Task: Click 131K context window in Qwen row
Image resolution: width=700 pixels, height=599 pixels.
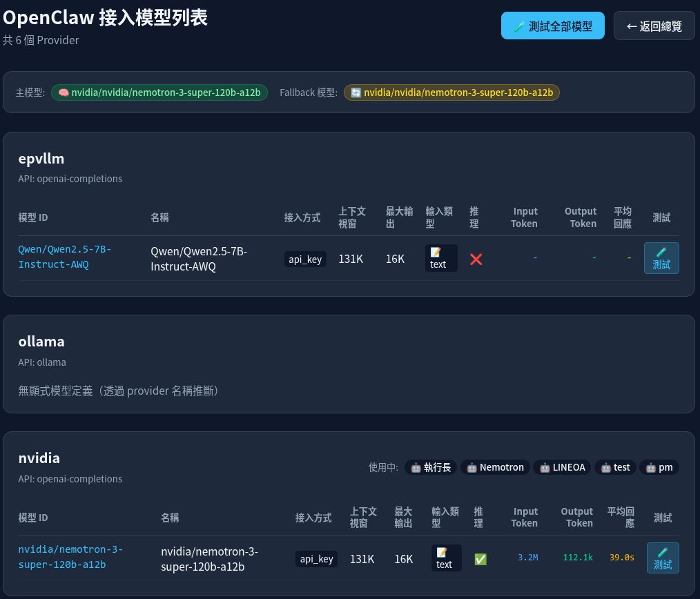Action: (x=351, y=259)
